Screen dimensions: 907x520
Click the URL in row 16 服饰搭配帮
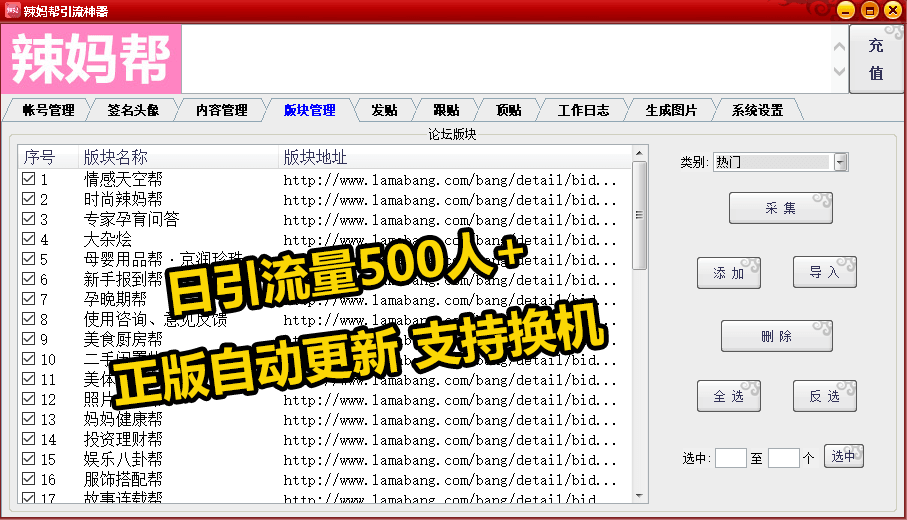point(449,480)
